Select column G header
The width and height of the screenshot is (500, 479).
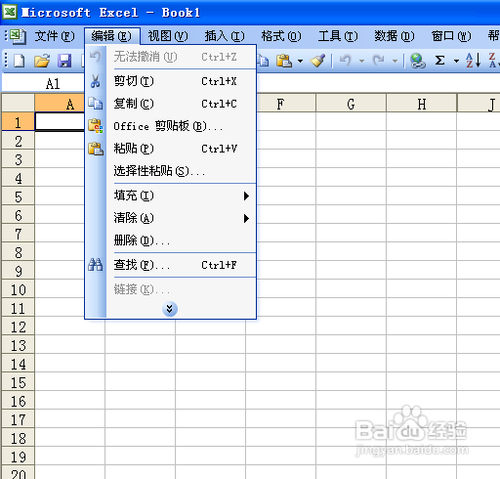[351, 104]
